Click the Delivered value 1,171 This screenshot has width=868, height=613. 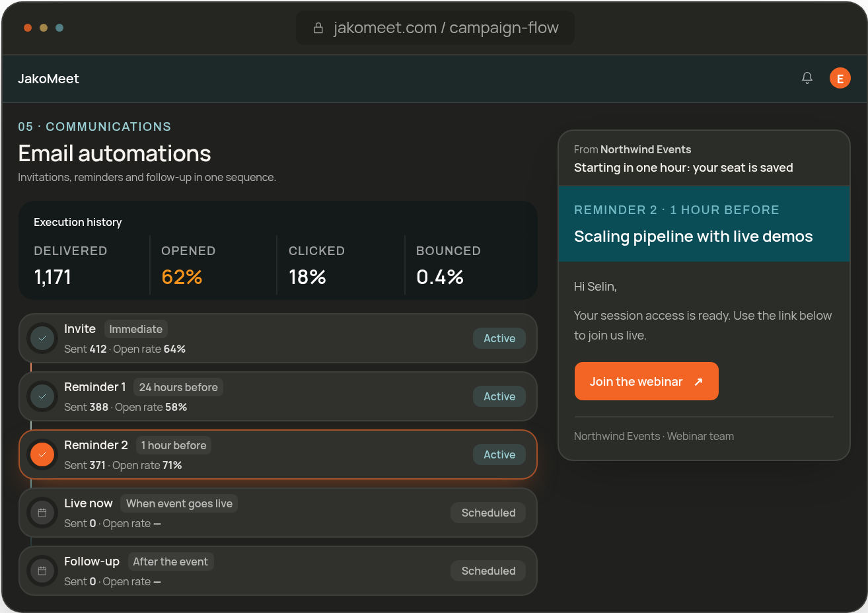click(52, 277)
